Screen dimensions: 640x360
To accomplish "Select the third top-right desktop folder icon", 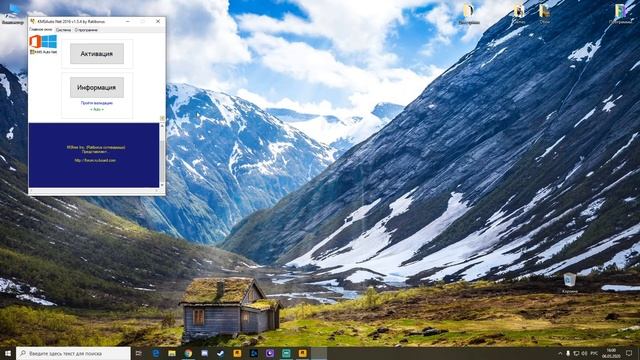I will [544, 14].
